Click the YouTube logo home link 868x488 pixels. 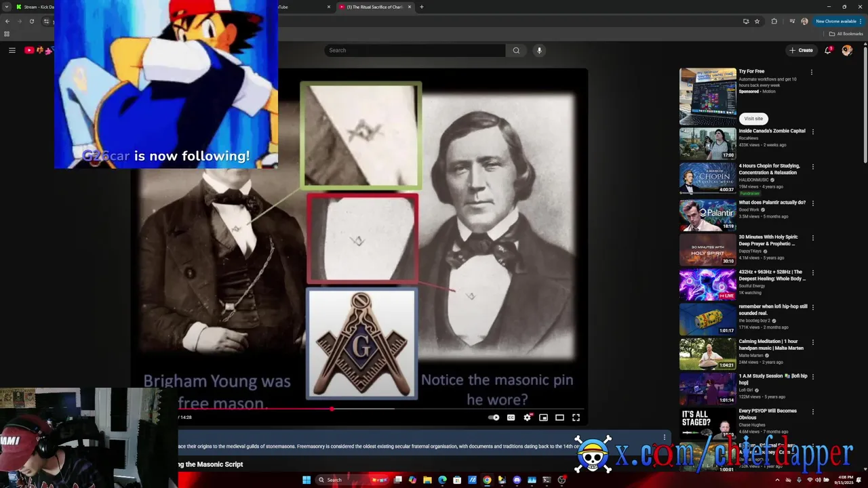coord(39,50)
